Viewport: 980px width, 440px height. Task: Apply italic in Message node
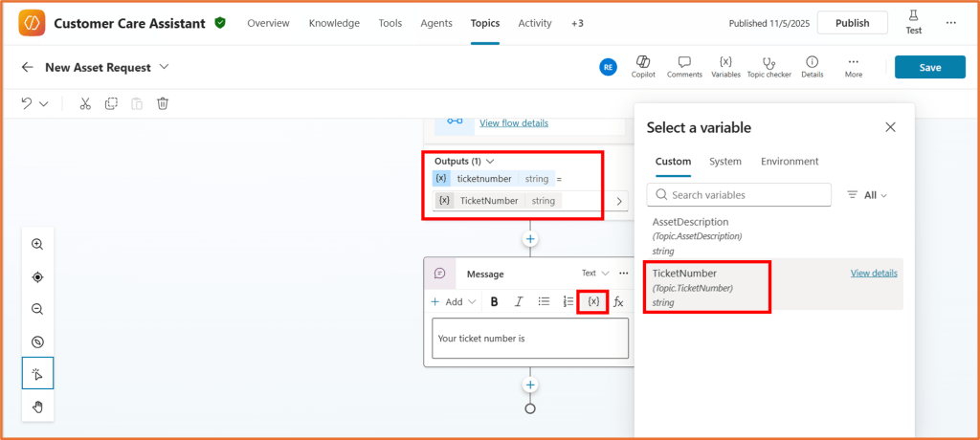pyautogui.click(x=518, y=302)
